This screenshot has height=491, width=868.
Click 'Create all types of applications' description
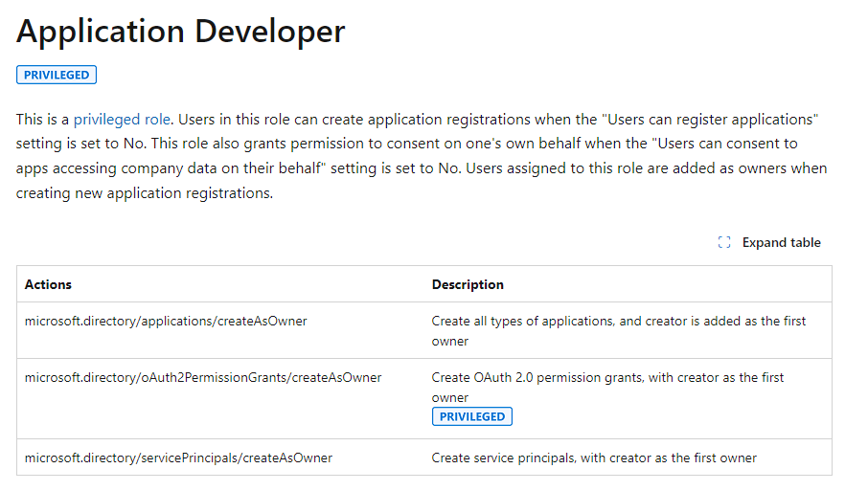[x=619, y=330]
